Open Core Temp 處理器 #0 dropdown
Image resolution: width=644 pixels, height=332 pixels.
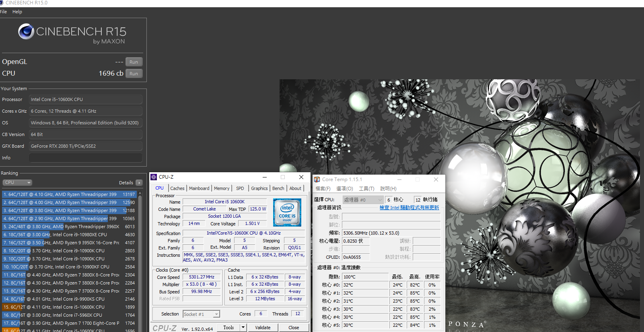(x=363, y=200)
